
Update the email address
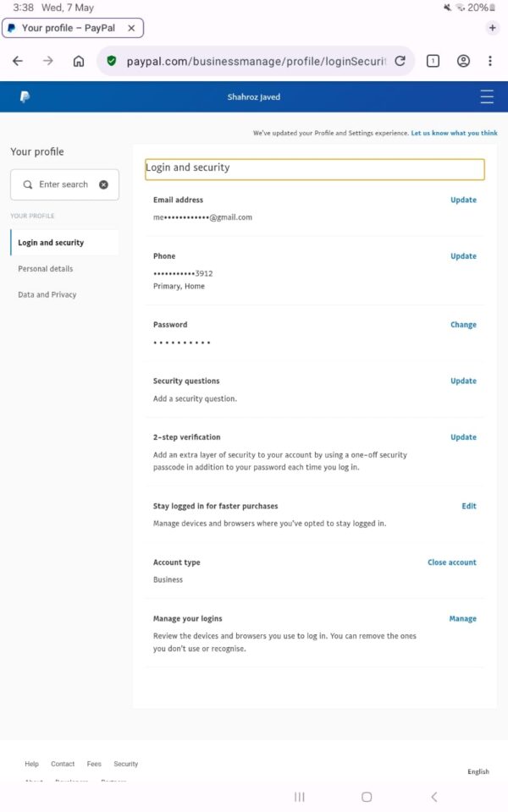click(x=463, y=200)
